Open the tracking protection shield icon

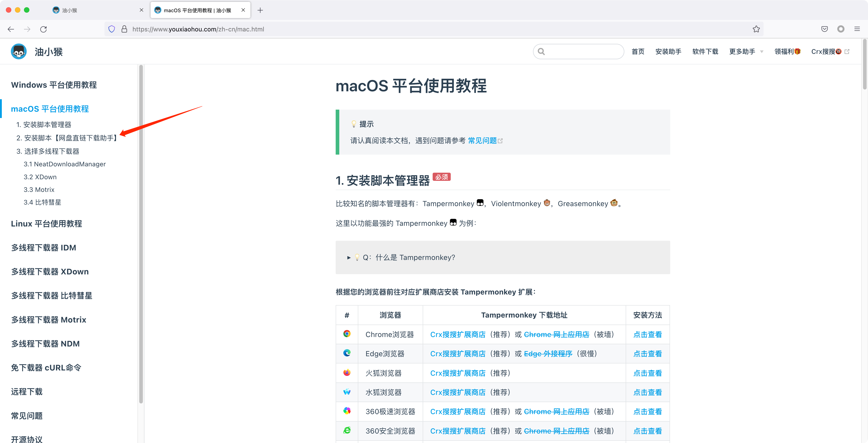click(x=112, y=29)
